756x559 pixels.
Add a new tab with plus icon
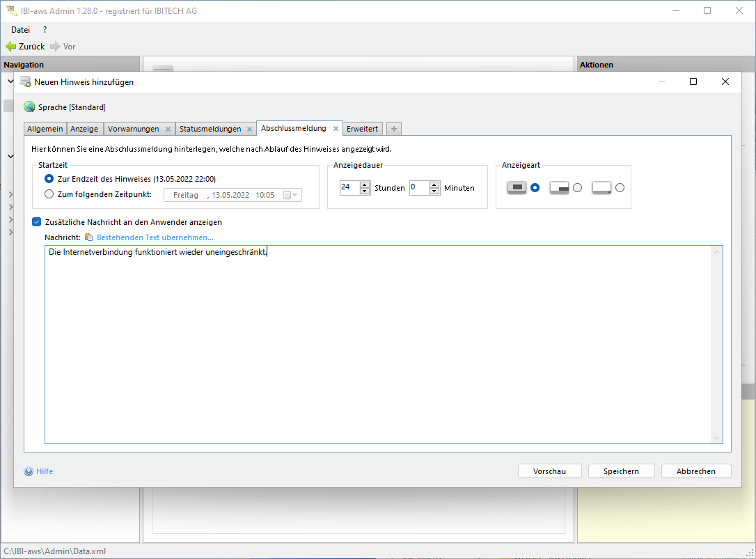(x=393, y=129)
